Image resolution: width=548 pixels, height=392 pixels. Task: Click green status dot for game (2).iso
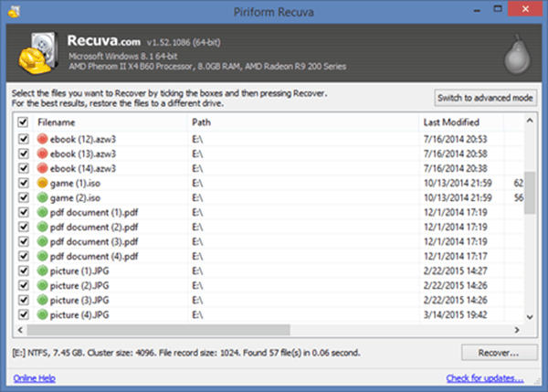(42, 197)
